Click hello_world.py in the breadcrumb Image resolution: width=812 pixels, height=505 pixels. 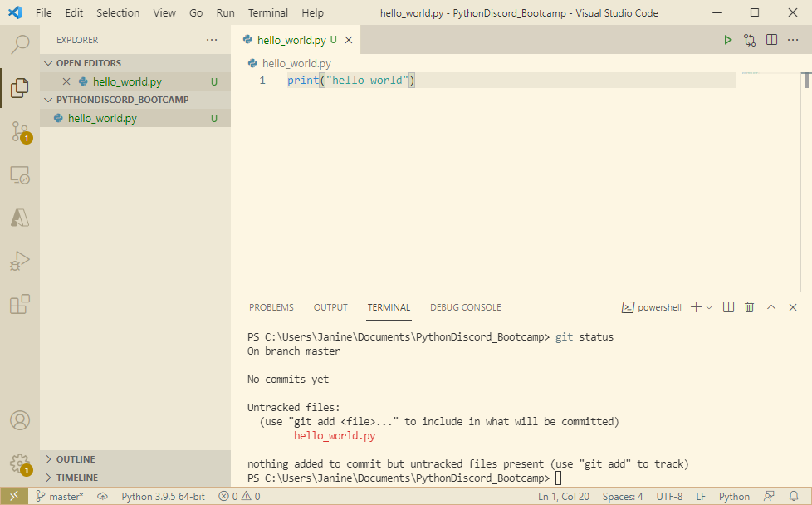(x=296, y=63)
